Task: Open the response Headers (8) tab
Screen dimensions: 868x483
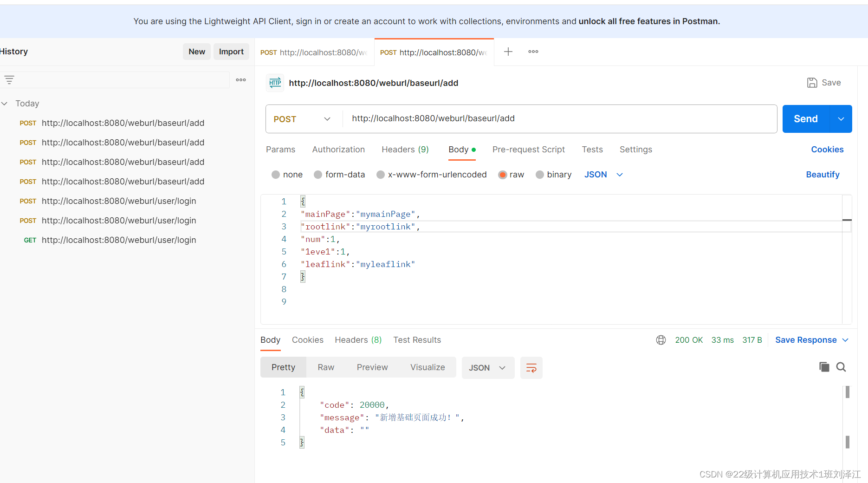Action: [x=358, y=340]
